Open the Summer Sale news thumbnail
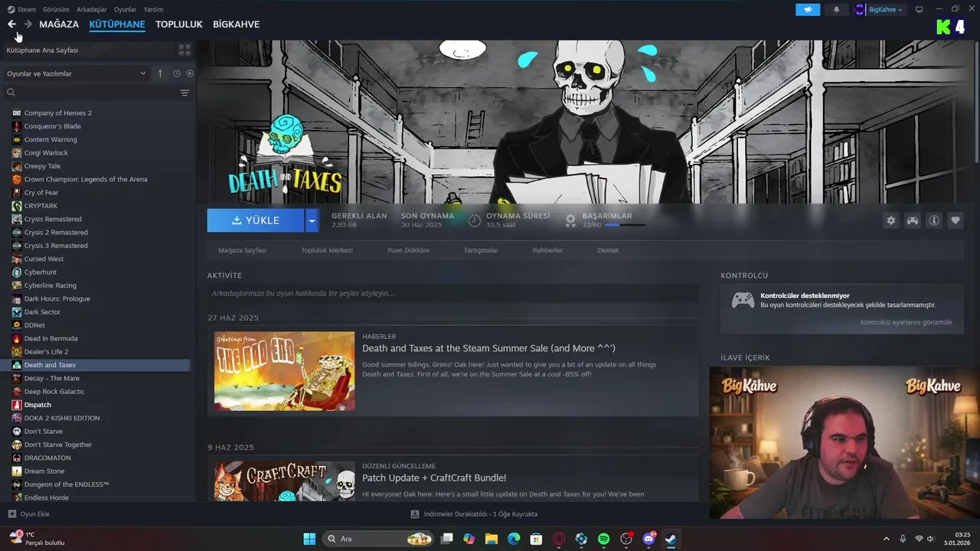This screenshot has width=980, height=551. 284,371
